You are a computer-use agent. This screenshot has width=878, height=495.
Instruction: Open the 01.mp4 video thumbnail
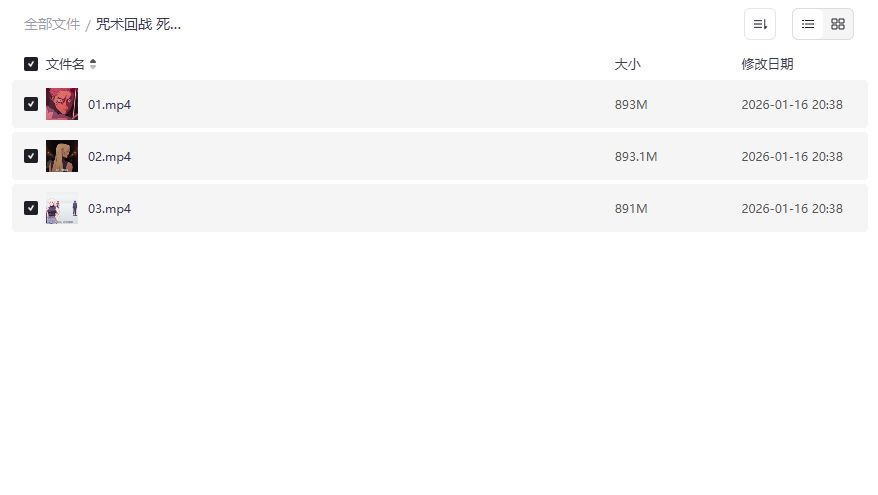[x=62, y=104]
